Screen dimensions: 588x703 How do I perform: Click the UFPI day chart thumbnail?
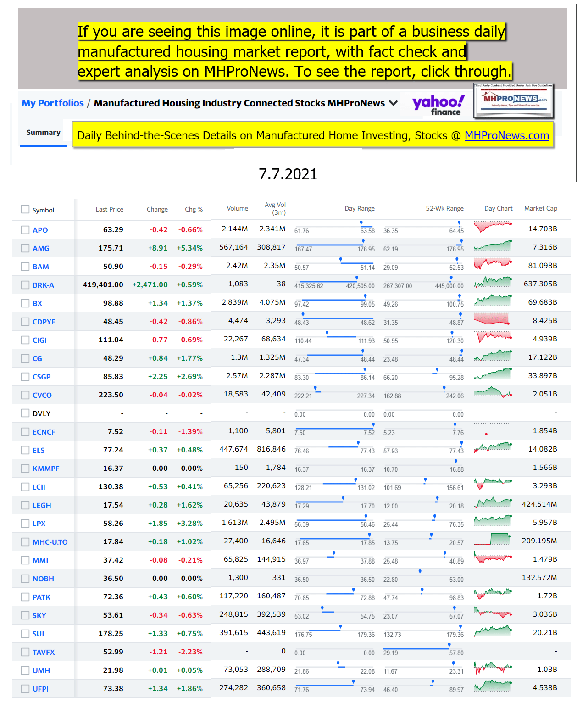pyautogui.click(x=493, y=686)
